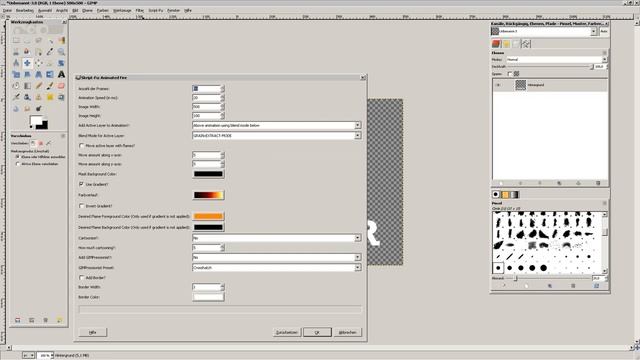This screenshot has width=640, height=360.
Task: Open the 'GIMPressionist Preset' Crosshatch dropdown
Action: click(x=276, y=268)
